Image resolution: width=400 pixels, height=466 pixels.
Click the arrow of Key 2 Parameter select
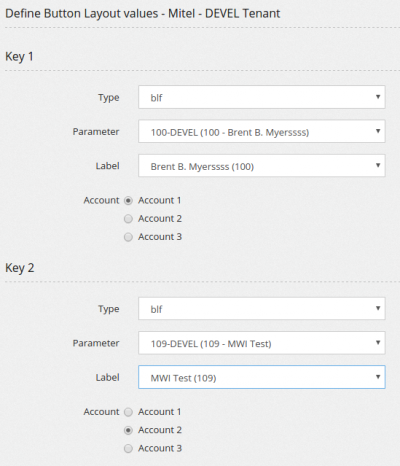pos(378,342)
